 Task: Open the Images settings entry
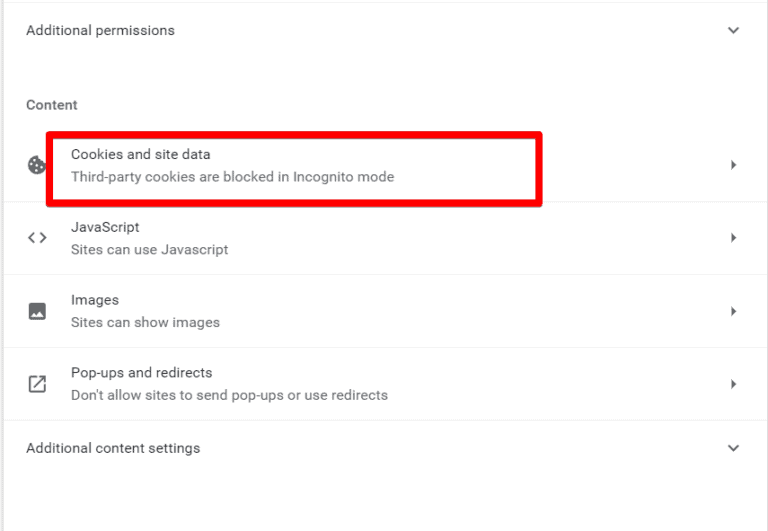pos(95,300)
